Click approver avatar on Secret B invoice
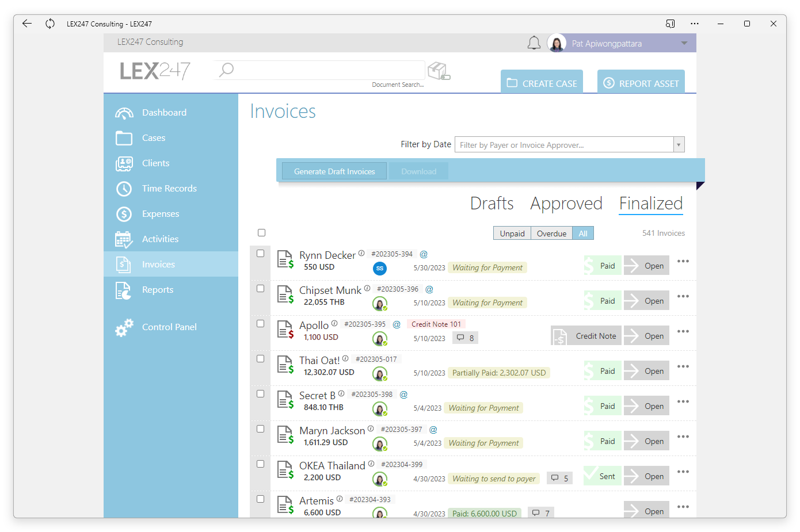This screenshot has width=800, height=532. (380, 409)
